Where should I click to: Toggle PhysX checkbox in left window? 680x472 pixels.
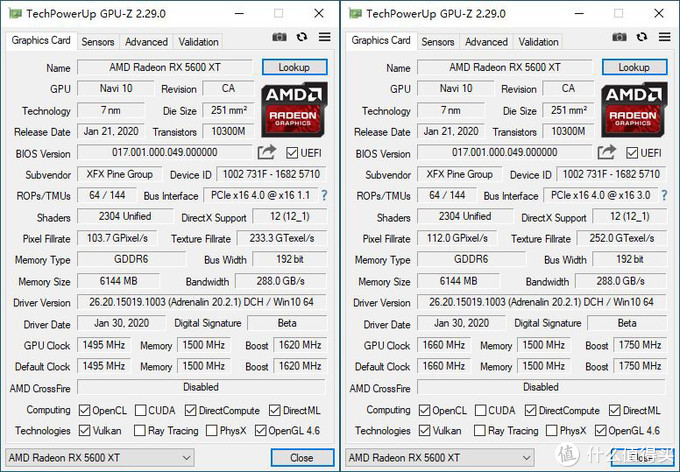(x=212, y=430)
